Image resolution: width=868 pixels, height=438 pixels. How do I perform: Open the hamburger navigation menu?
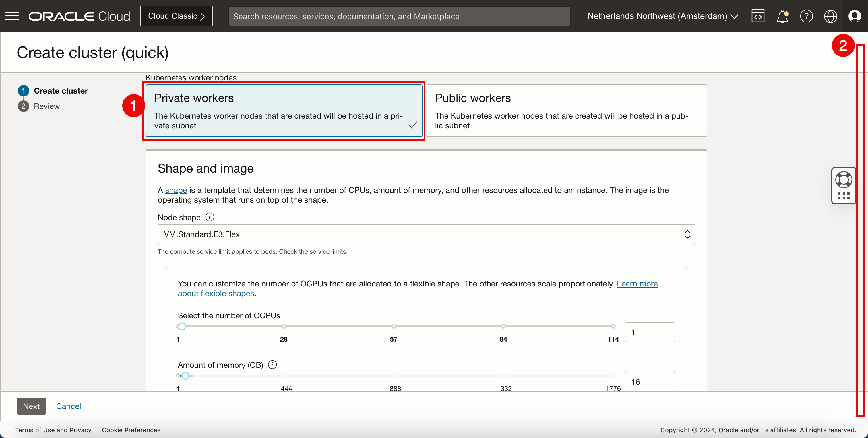(12, 16)
